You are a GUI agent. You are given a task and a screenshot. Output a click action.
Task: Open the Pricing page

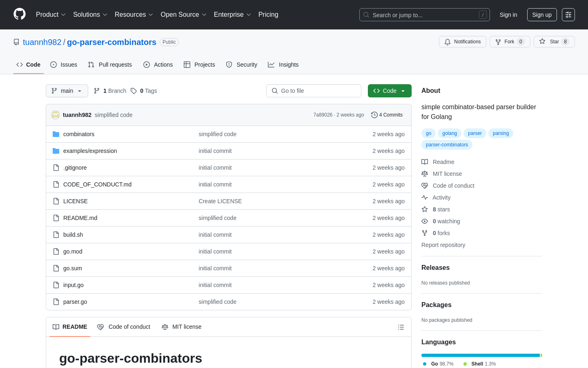coord(268,15)
